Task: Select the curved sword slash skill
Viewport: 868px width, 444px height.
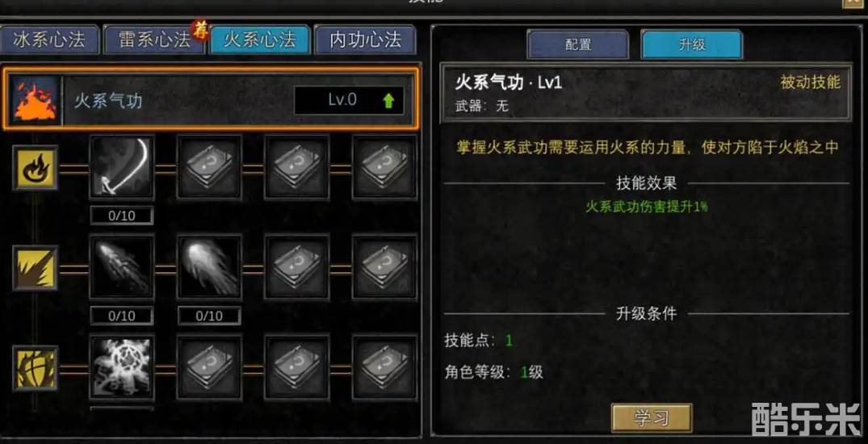Action: pyautogui.click(x=122, y=167)
